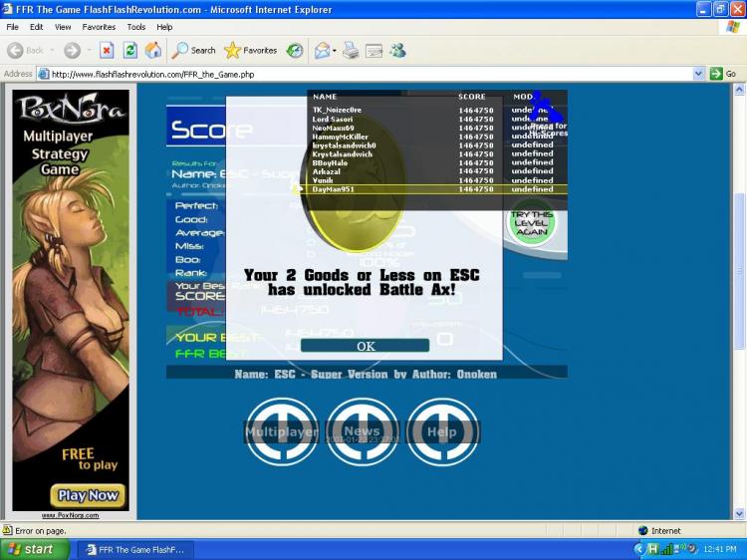Open the Favorites menu

pos(99,27)
